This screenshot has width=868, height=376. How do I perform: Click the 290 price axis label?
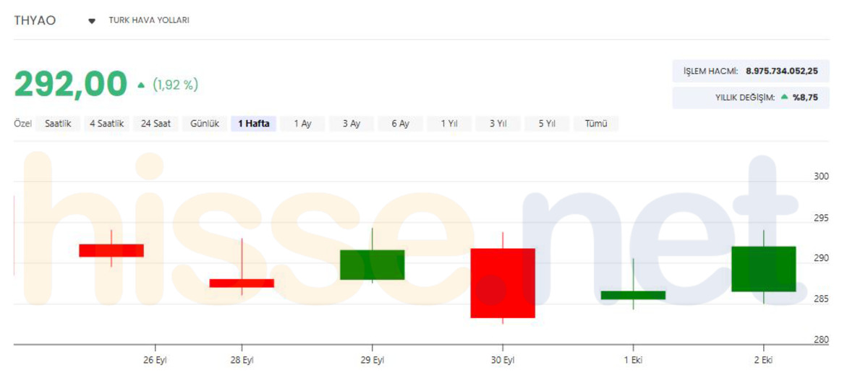click(821, 258)
